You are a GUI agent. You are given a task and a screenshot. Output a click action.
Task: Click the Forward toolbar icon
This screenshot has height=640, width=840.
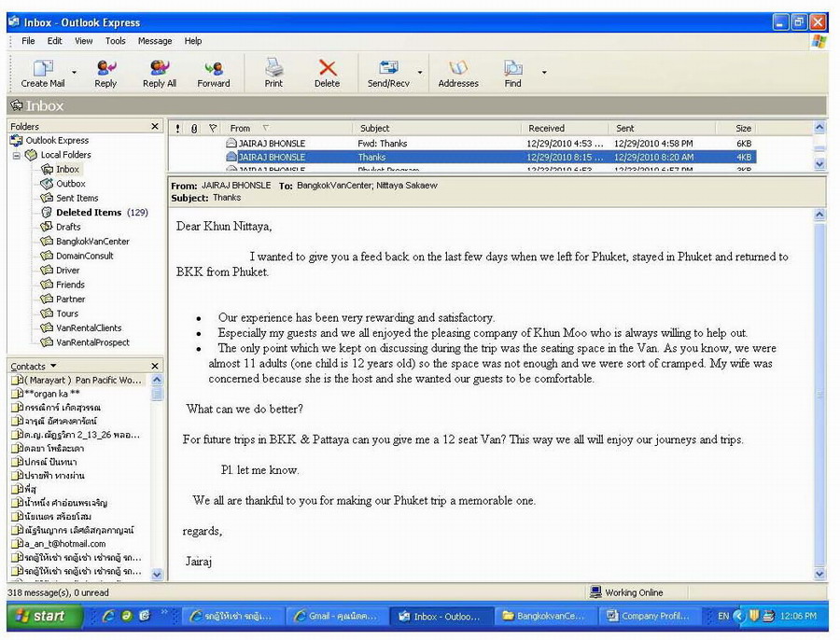[x=213, y=72]
